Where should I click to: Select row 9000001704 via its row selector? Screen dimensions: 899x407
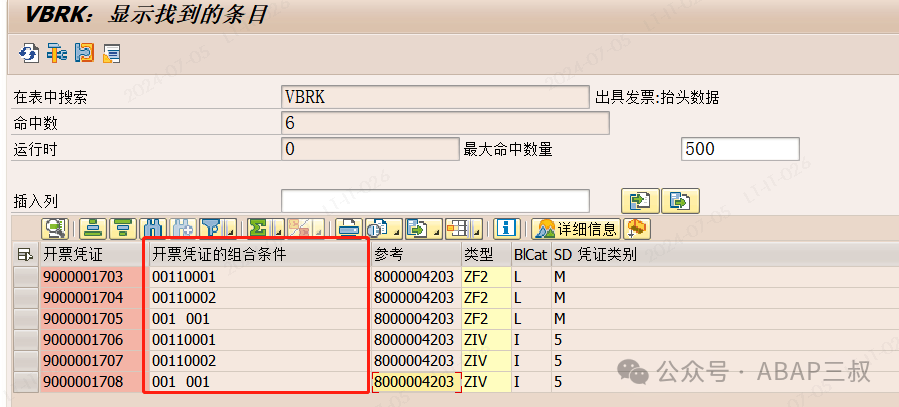pyautogui.click(x=26, y=299)
